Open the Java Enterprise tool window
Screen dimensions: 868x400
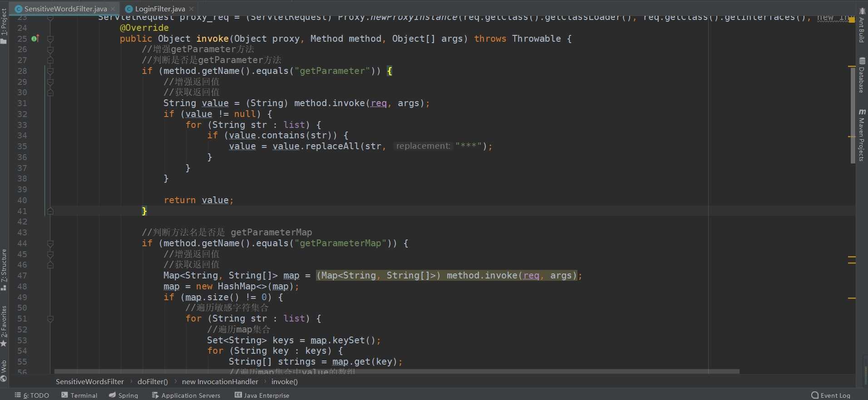point(262,395)
